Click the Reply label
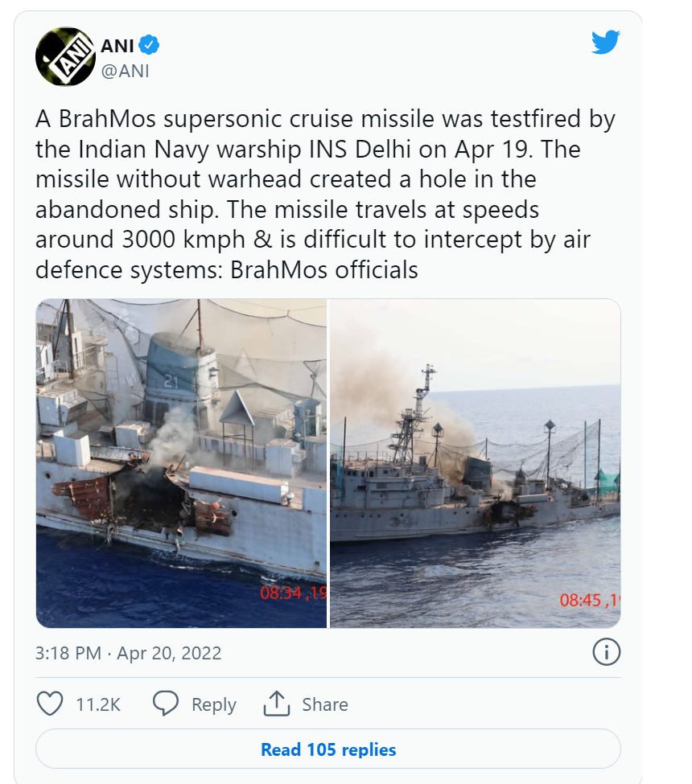 (214, 704)
